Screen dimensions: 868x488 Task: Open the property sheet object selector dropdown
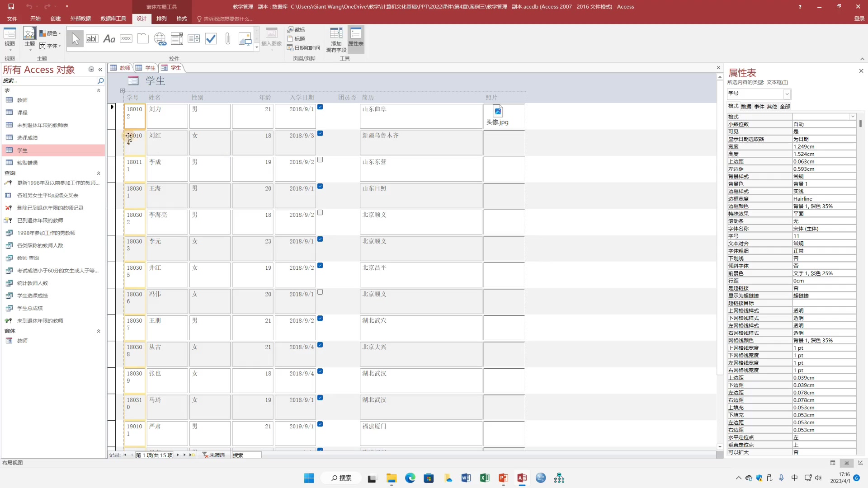[787, 94]
